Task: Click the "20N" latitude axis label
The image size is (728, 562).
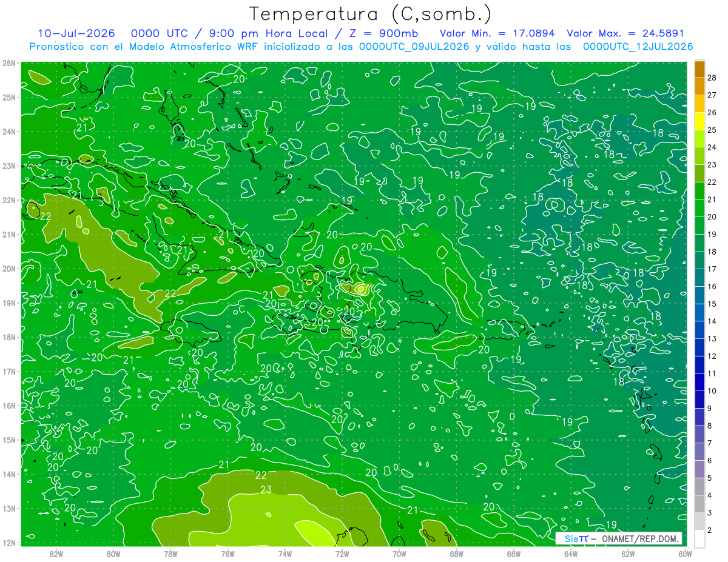Action: (x=8, y=269)
